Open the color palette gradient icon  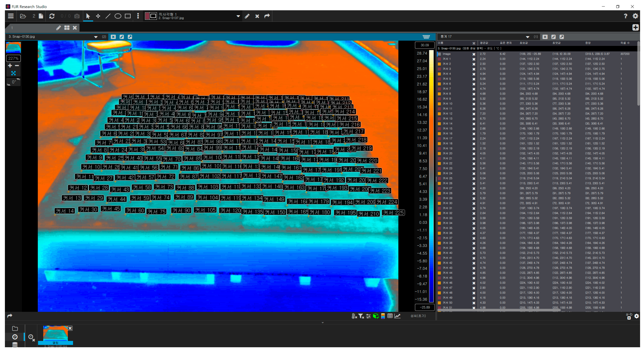(383, 316)
